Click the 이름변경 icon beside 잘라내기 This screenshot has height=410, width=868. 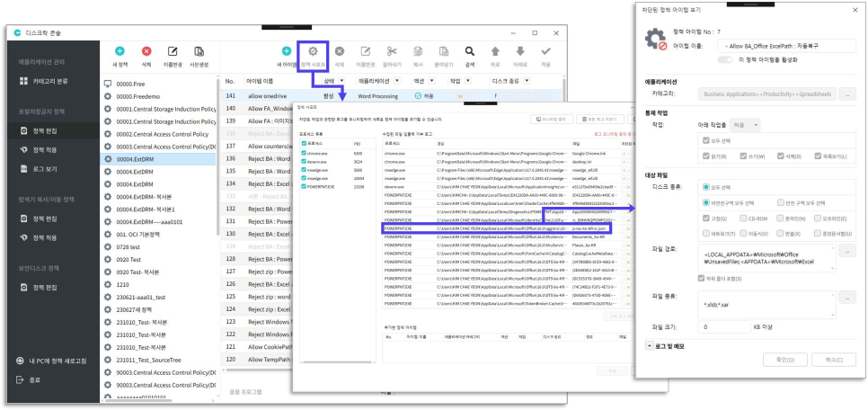366,51
